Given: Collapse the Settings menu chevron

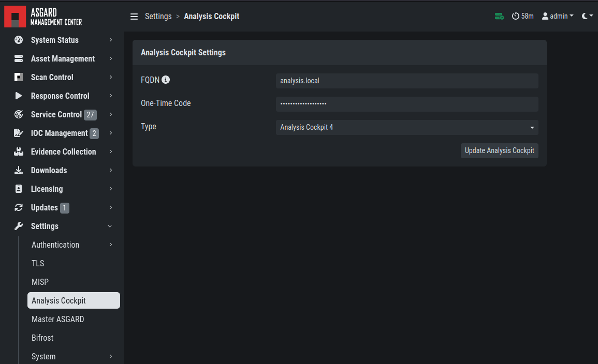Looking at the screenshot, I should (110, 226).
